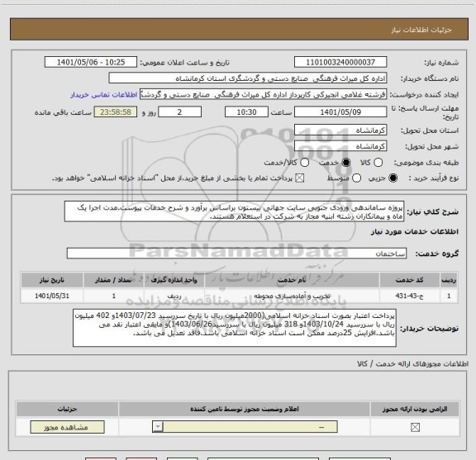Select the خدمت radio button
Viewport: 476px width, 460px height.
coord(346,163)
